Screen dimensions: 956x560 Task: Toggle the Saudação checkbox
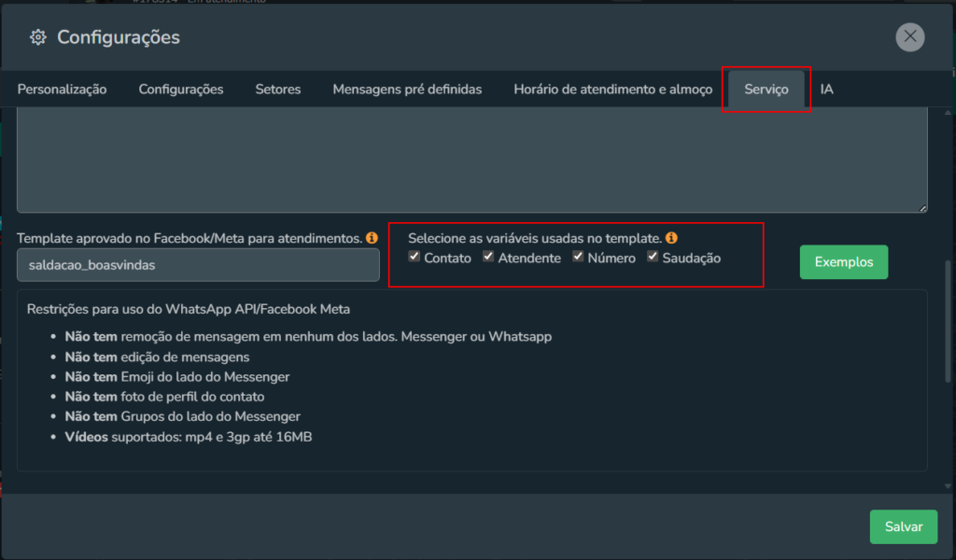(x=653, y=257)
